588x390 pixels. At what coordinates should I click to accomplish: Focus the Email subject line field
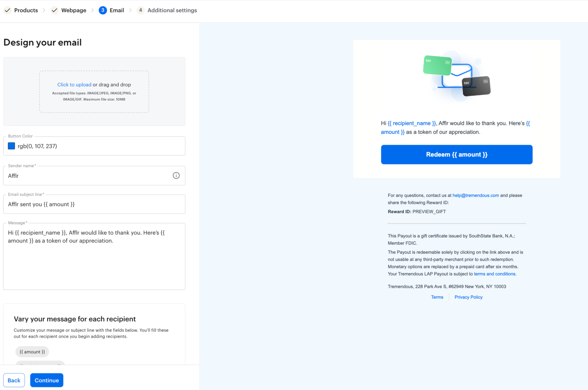[x=94, y=204]
